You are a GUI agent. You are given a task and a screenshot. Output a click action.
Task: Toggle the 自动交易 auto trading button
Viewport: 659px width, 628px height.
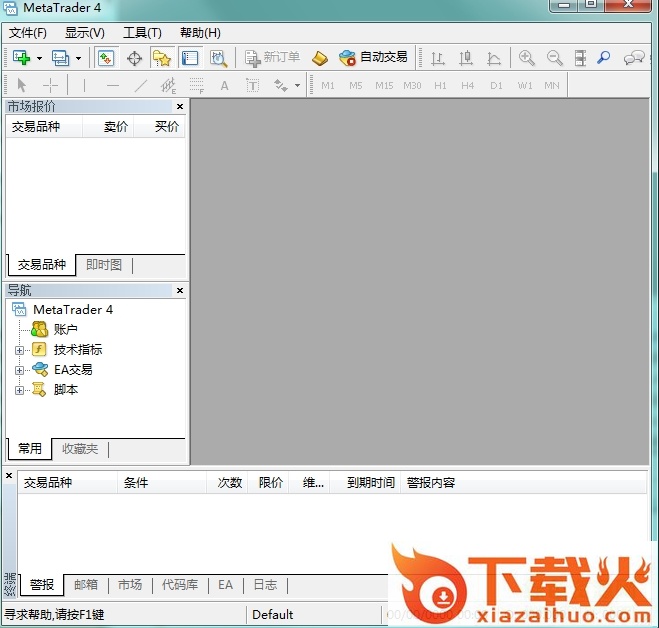pos(374,58)
